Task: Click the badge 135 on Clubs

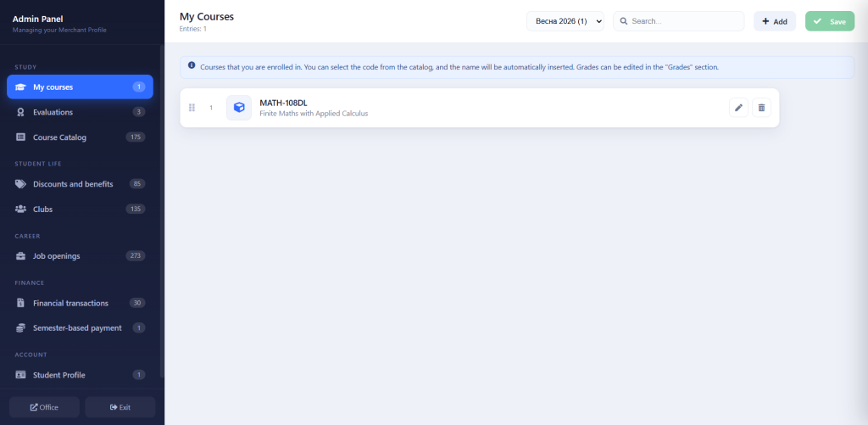Action: (x=136, y=209)
